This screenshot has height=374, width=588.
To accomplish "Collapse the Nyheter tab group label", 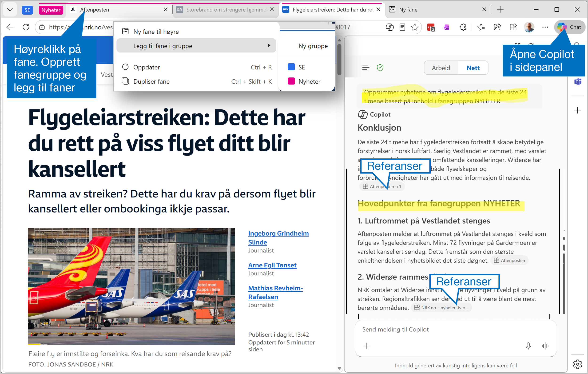I will pyautogui.click(x=51, y=10).
